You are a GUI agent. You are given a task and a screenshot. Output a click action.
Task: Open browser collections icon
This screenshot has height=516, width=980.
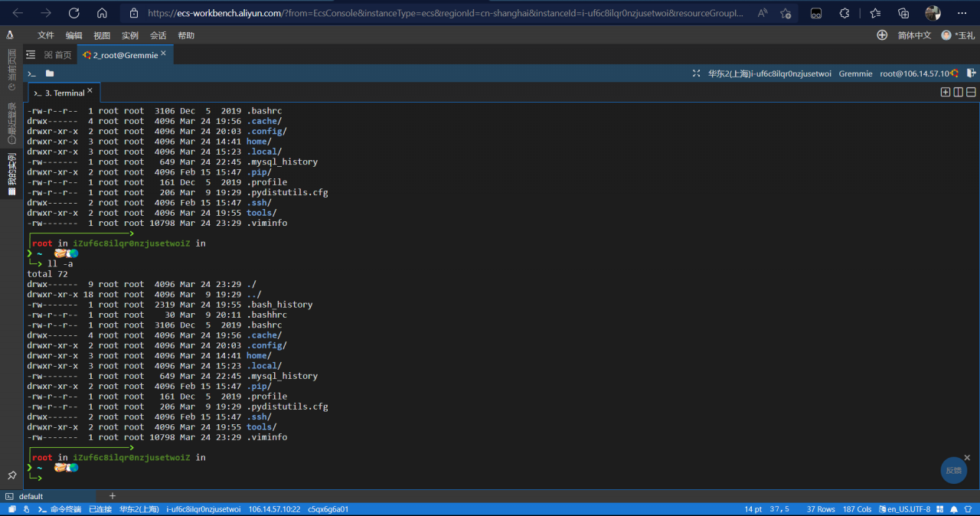tap(903, 13)
